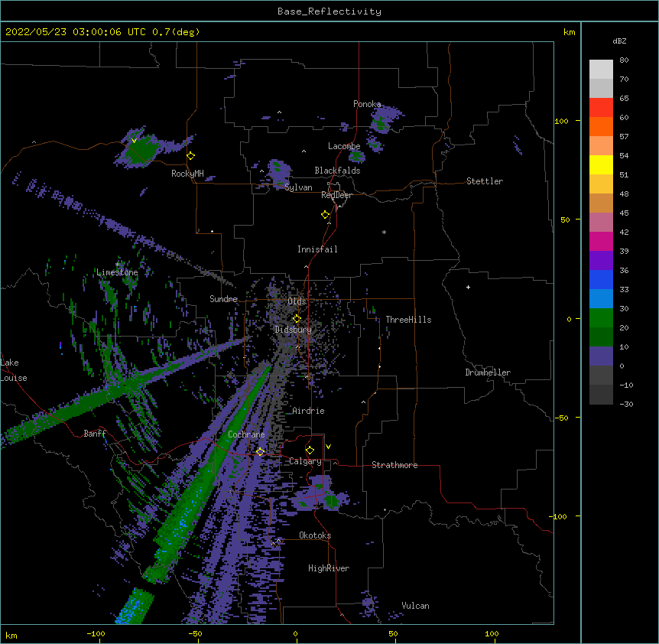
Task: Click the green radar echo west of RockyMH
Action: click(141, 150)
